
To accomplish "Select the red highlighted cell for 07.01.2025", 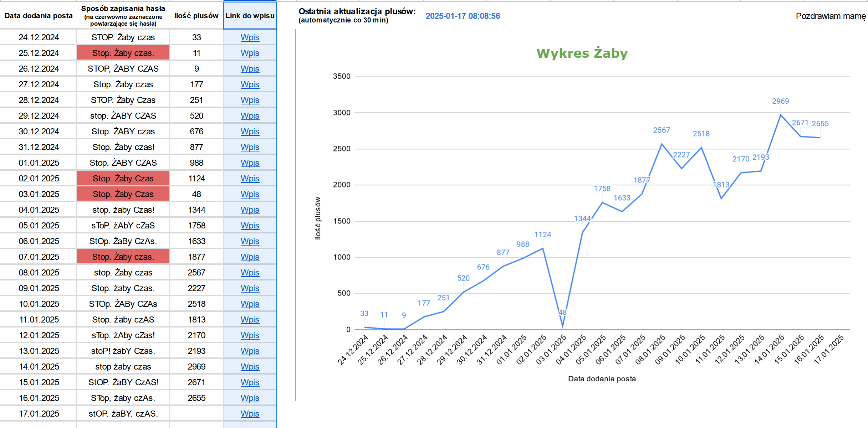I will click(x=123, y=257).
